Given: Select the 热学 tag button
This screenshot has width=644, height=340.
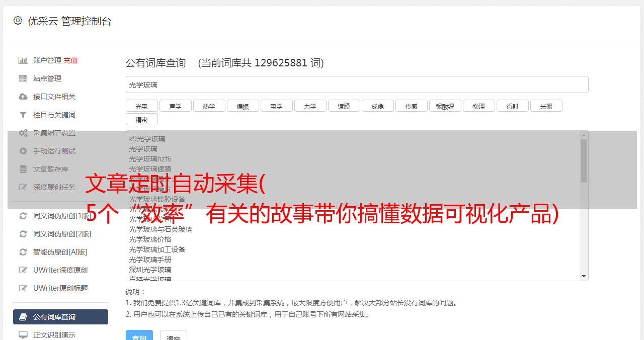Looking at the screenshot, I should pos(209,106).
